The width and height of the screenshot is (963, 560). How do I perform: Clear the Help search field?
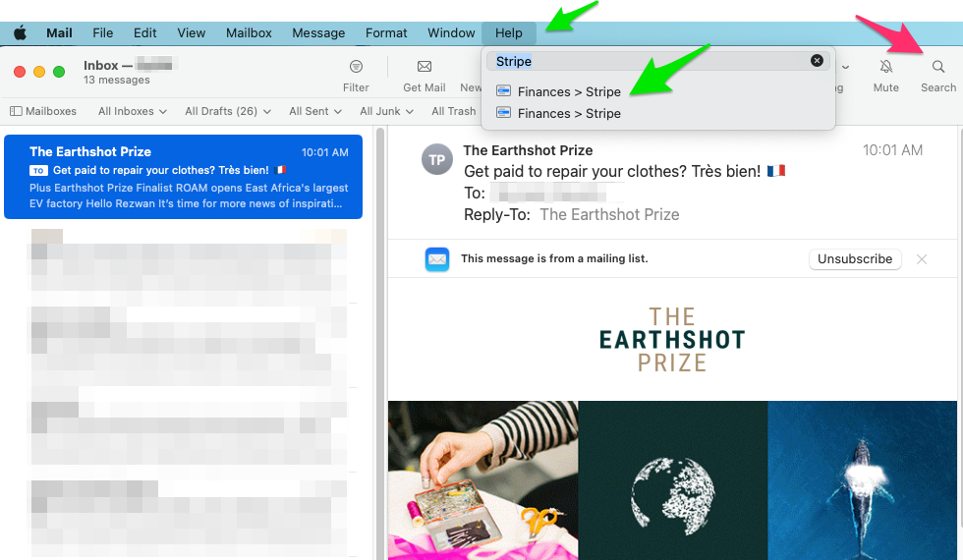point(817,60)
